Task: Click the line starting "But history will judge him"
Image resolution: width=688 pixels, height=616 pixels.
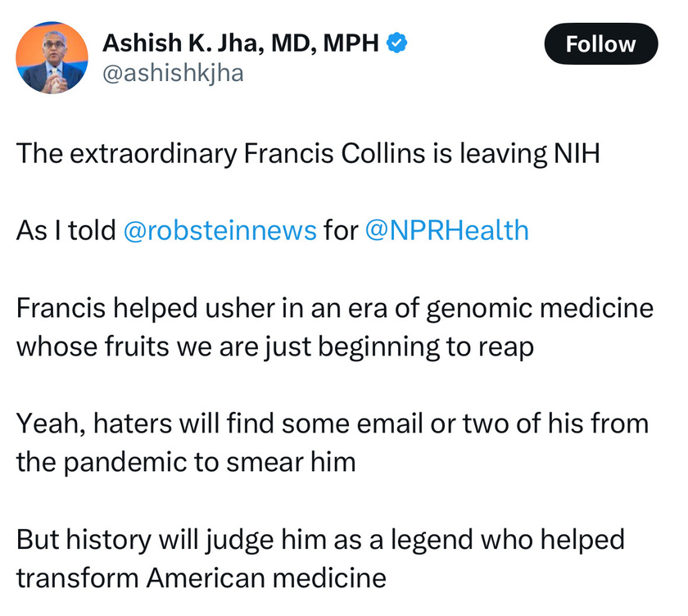Action: 321,540
